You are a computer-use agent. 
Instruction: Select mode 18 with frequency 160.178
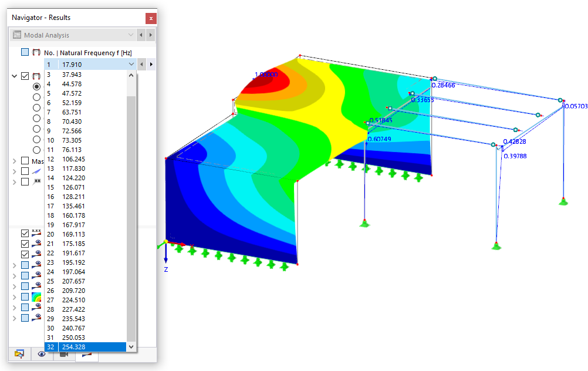click(86, 215)
